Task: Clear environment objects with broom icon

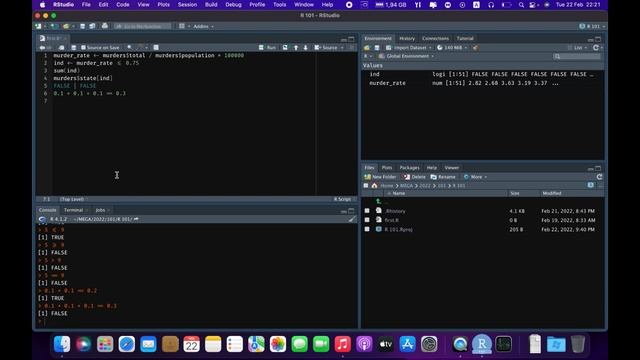Action: [x=476, y=48]
